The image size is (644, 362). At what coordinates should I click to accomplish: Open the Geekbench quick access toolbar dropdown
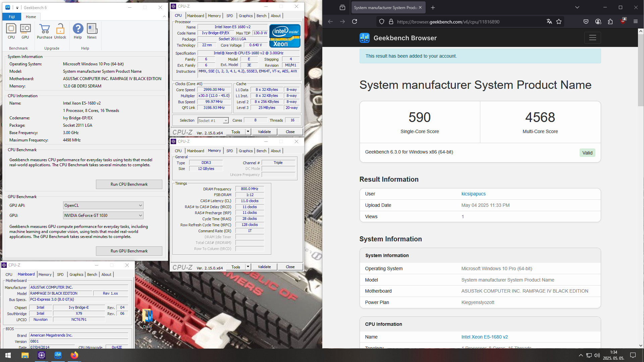pyautogui.click(x=17, y=7)
